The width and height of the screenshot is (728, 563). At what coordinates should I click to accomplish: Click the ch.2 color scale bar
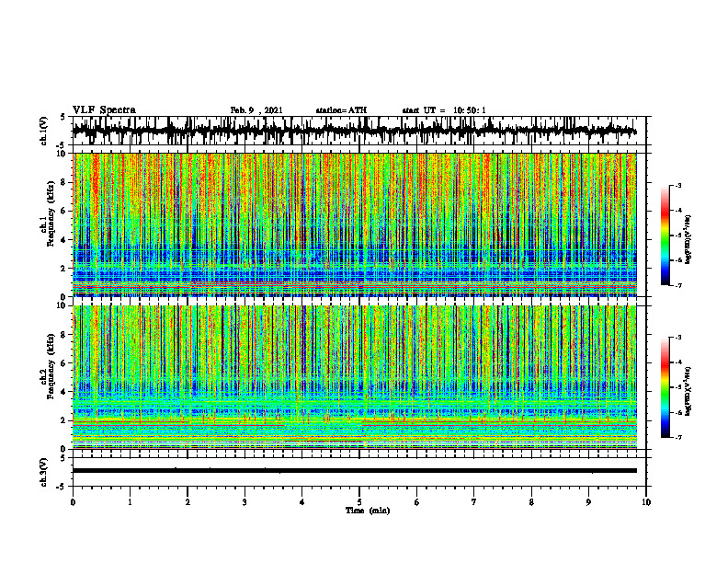pyautogui.click(x=665, y=387)
